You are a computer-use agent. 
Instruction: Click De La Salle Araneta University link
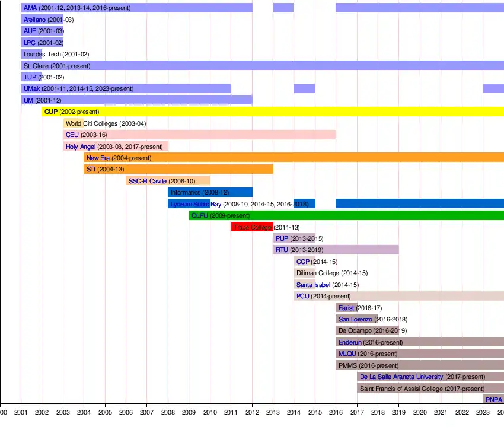[401, 377]
